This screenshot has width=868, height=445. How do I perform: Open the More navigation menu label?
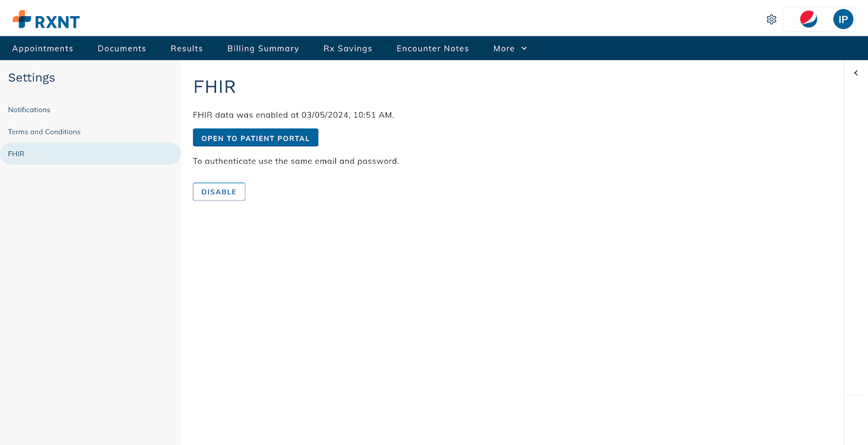point(503,49)
